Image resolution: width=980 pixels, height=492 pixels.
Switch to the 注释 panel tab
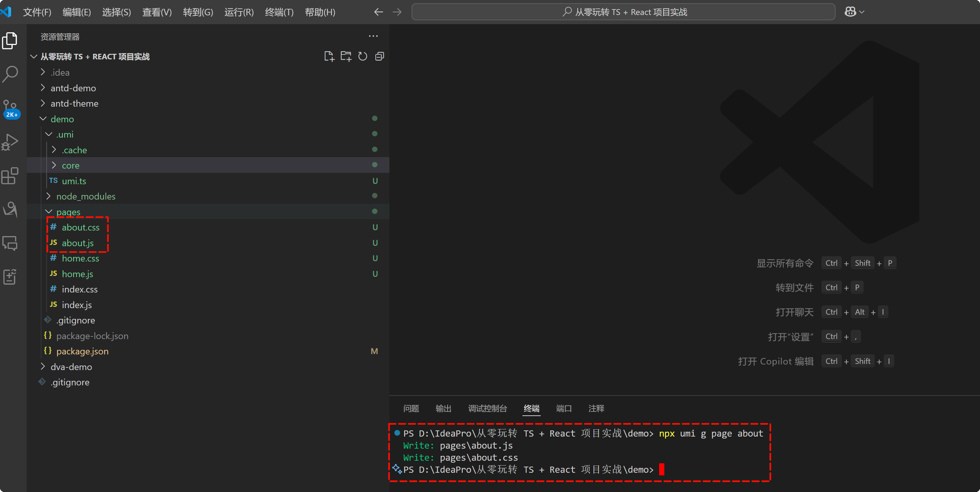596,408
